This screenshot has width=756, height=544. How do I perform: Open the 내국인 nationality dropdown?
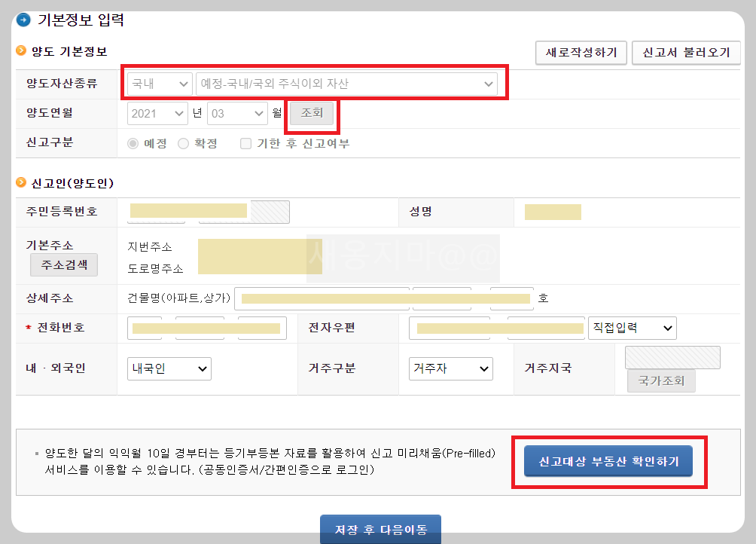click(x=169, y=368)
